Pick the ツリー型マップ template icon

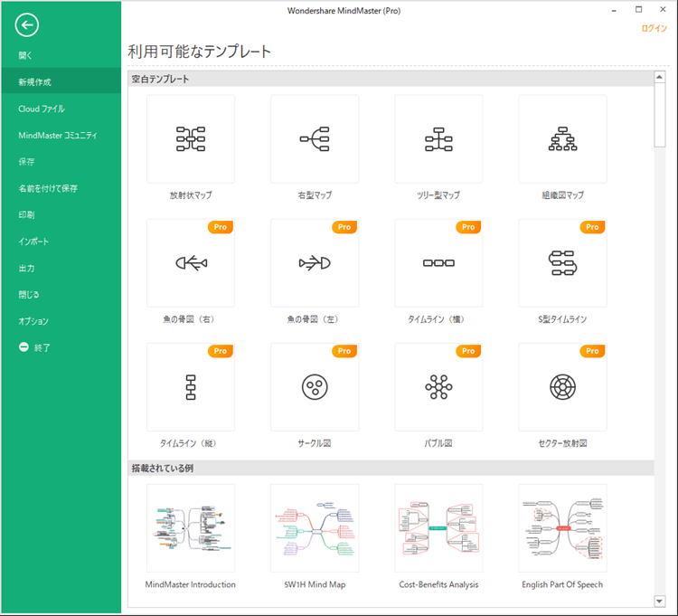pos(438,138)
